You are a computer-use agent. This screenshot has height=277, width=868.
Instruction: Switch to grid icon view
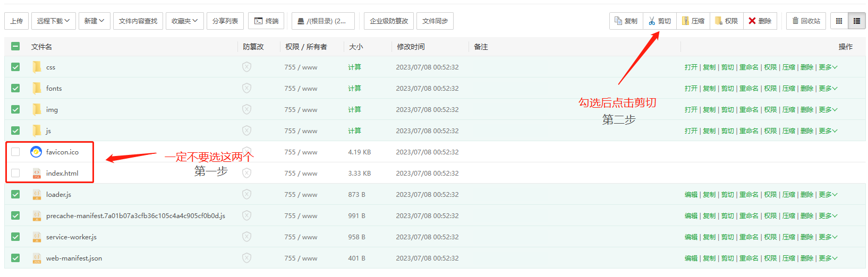(839, 21)
